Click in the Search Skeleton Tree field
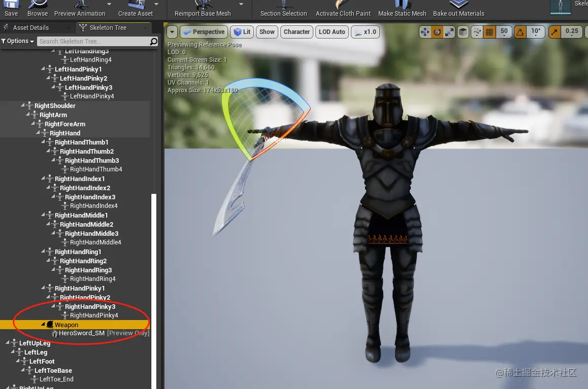This screenshot has height=389, width=588. click(x=93, y=41)
